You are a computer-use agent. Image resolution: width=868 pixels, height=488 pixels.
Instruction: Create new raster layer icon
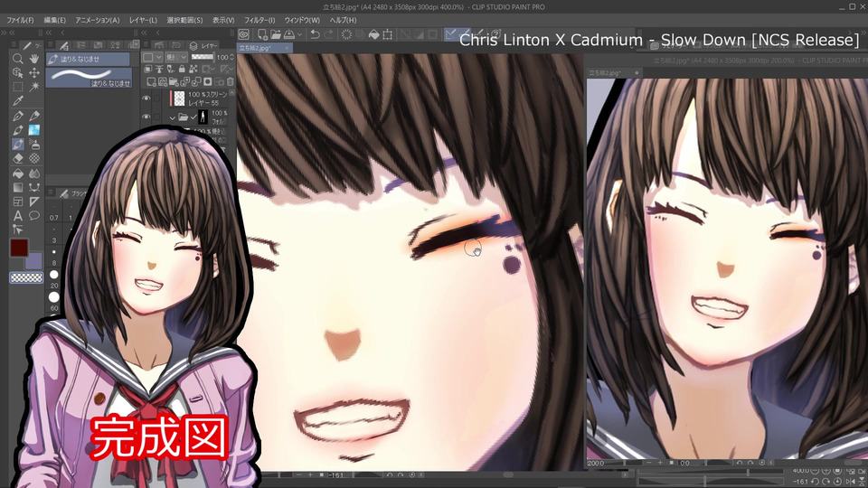coord(151,82)
